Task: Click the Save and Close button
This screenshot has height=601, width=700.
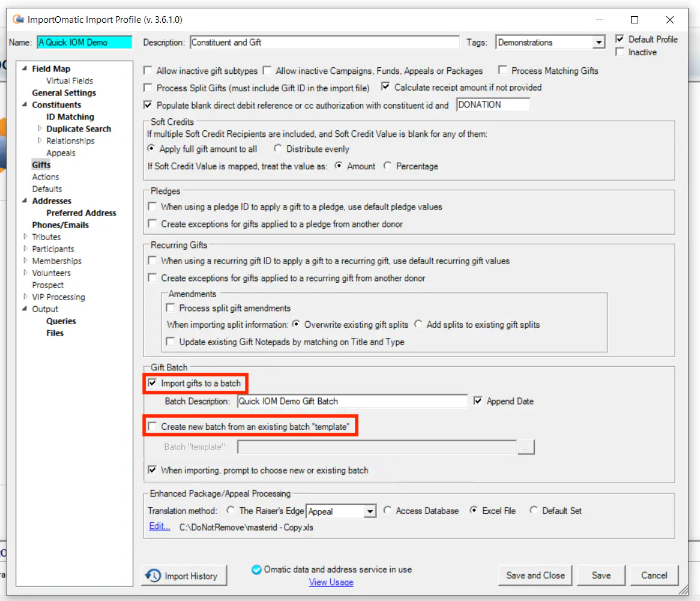Action: tap(534, 575)
